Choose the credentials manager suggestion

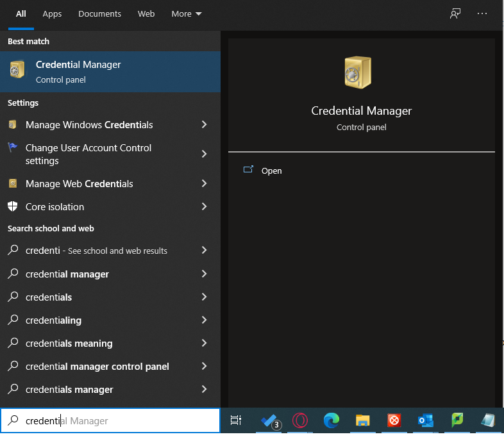(x=110, y=390)
